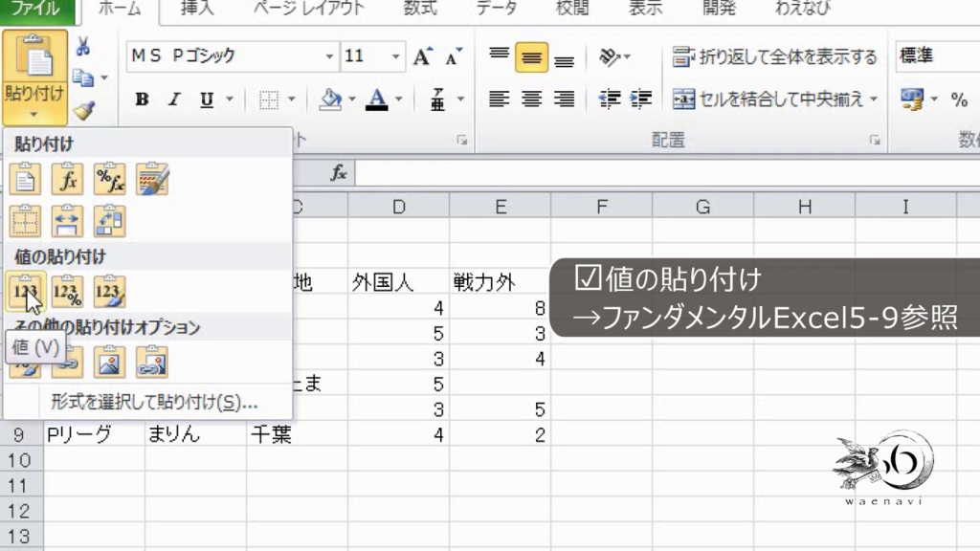Toggle align text right
Screen dimensions: 980x551
click(x=564, y=99)
